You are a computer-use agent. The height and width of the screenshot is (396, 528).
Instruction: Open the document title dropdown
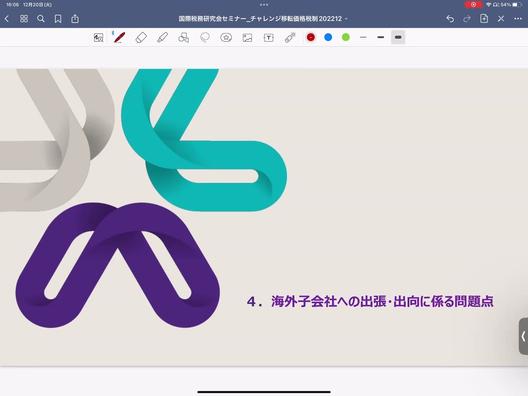click(263, 19)
